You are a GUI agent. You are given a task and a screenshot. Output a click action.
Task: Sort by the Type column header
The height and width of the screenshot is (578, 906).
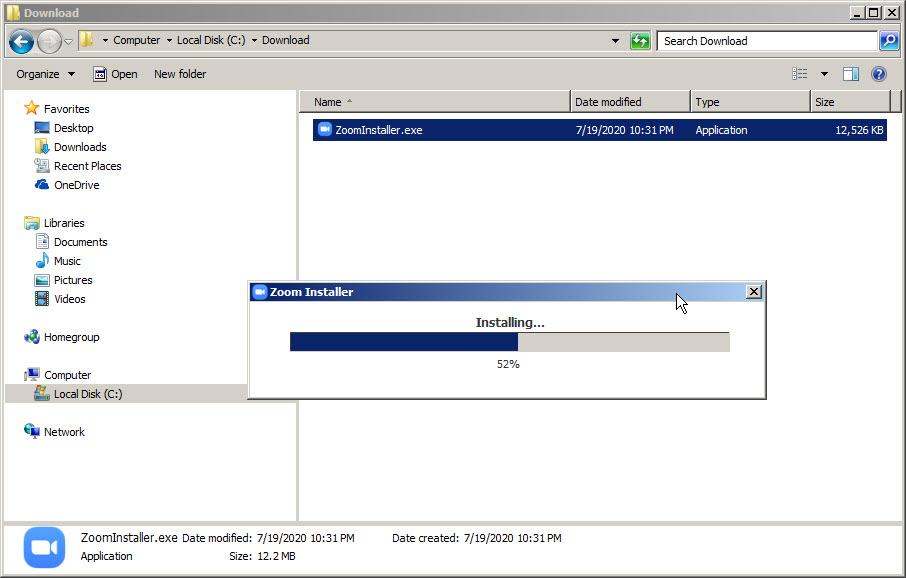tap(751, 102)
